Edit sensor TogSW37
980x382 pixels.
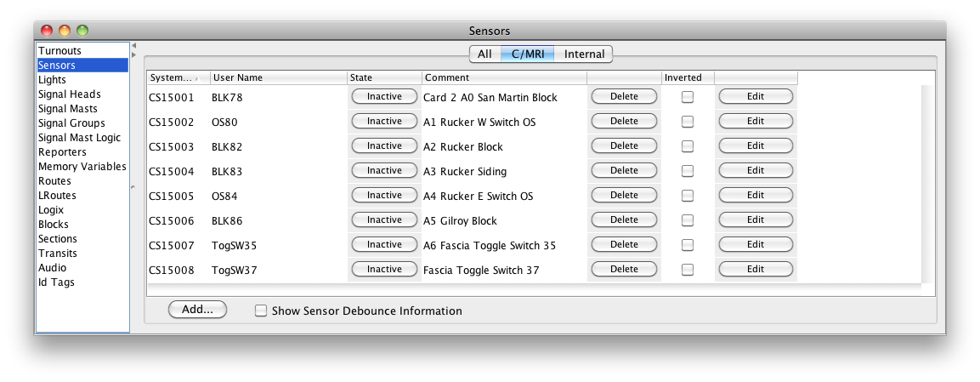[x=756, y=270]
